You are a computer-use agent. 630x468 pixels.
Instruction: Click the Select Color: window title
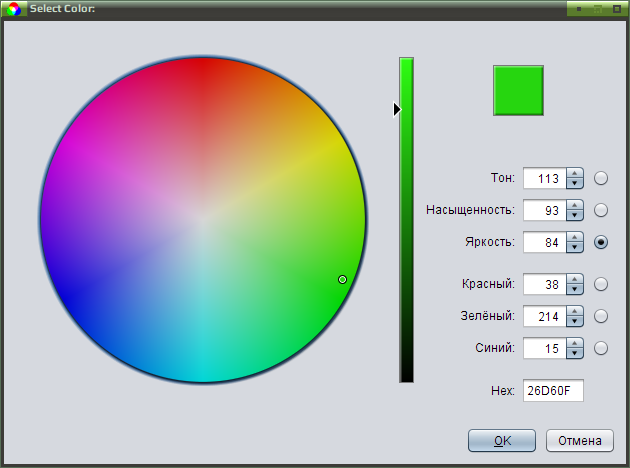tap(62, 8)
